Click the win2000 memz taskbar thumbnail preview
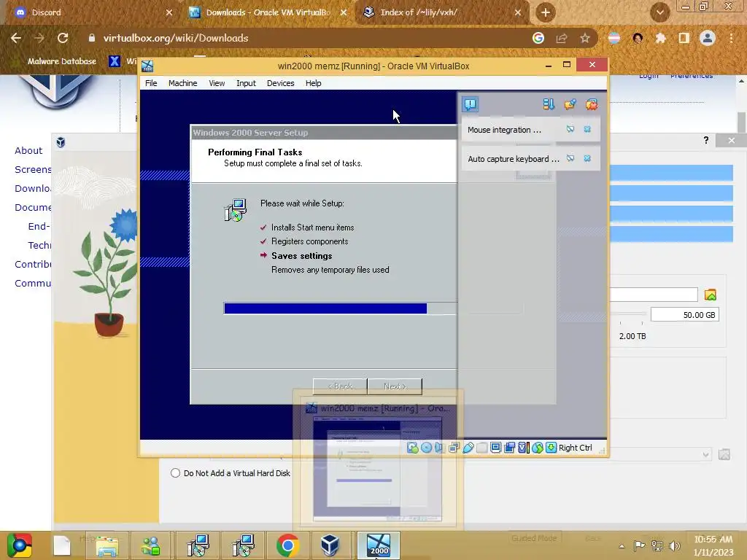The width and height of the screenshot is (747, 560). [x=378, y=461]
